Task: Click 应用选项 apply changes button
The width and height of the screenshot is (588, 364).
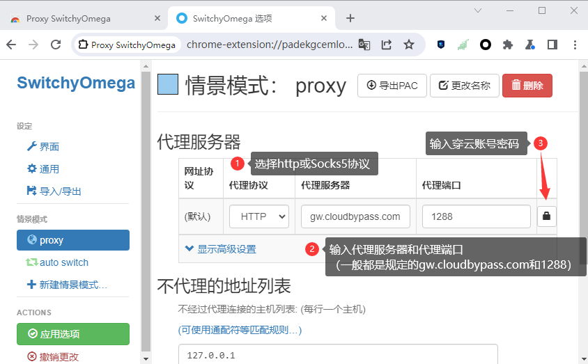Action: pos(73,334)
